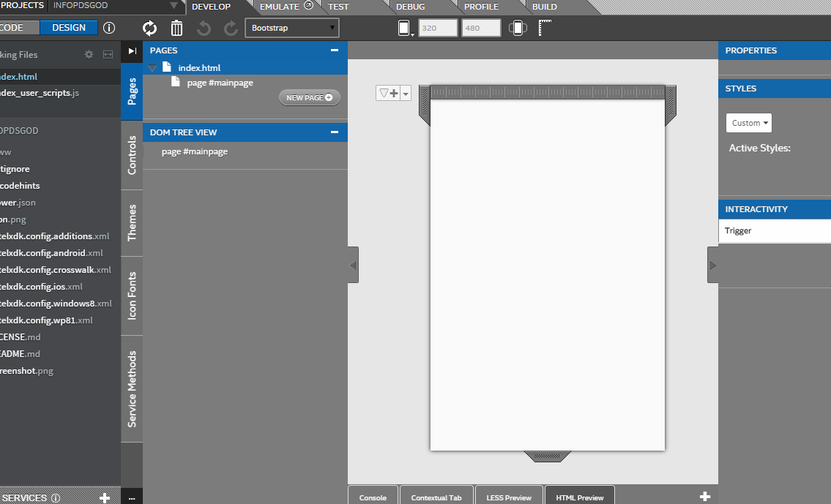Open the HTML Preview tab
This screenshot has height=504, width=831.
pyautogui.click(x=579, y=497)
